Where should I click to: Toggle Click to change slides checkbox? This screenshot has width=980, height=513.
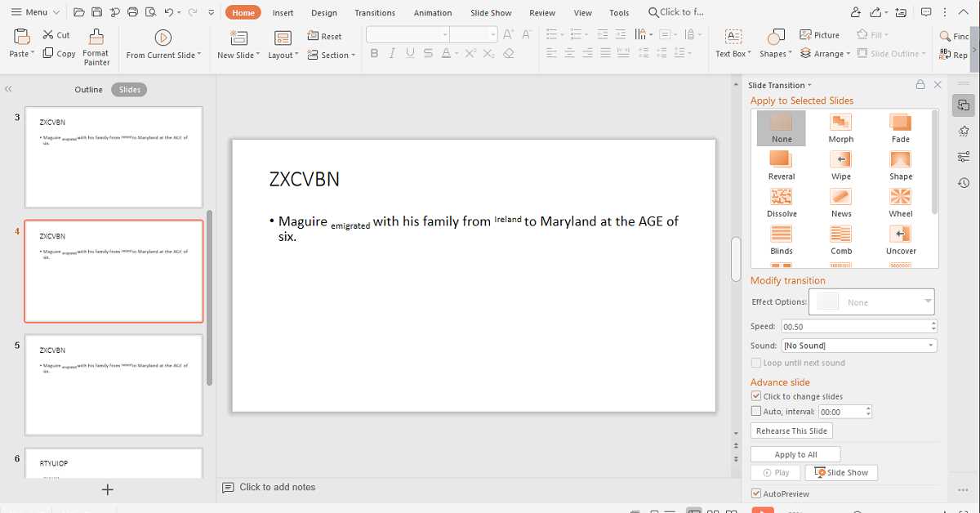tap(756, 396)
